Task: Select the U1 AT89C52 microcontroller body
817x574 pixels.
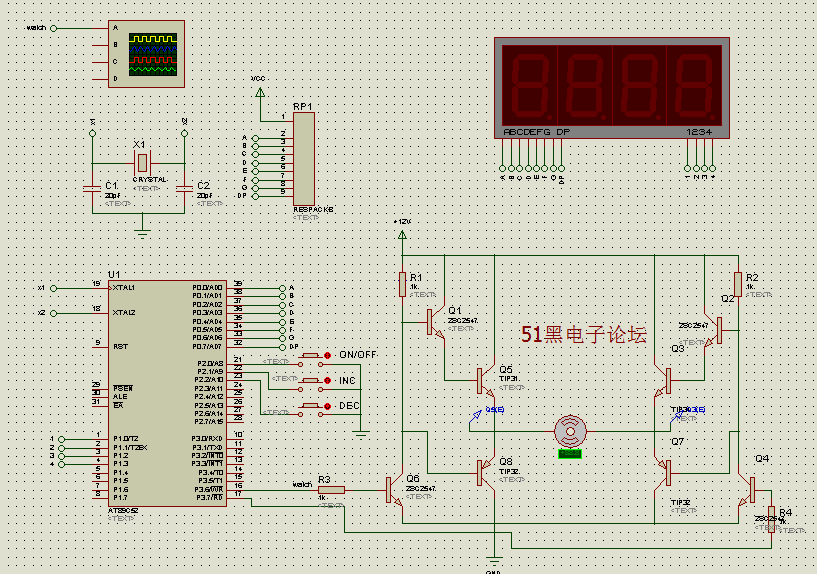Action: point(167,394)
